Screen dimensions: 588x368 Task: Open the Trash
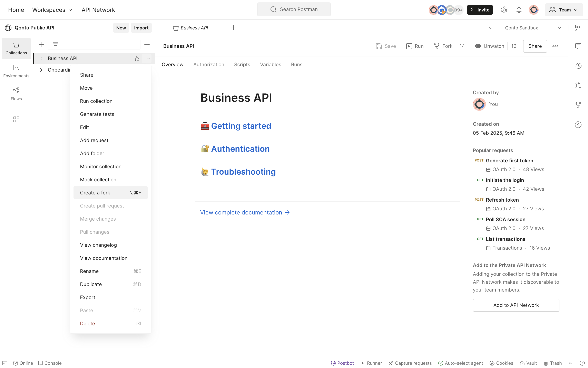tap(553, 363)
